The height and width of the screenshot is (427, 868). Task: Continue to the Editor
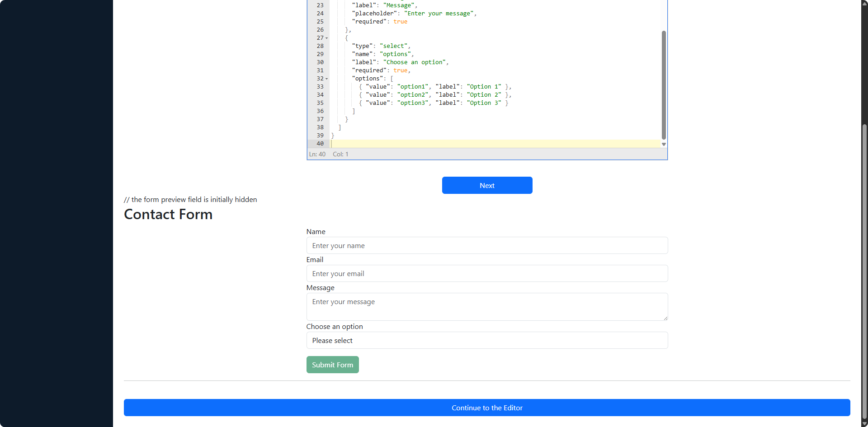487,408
